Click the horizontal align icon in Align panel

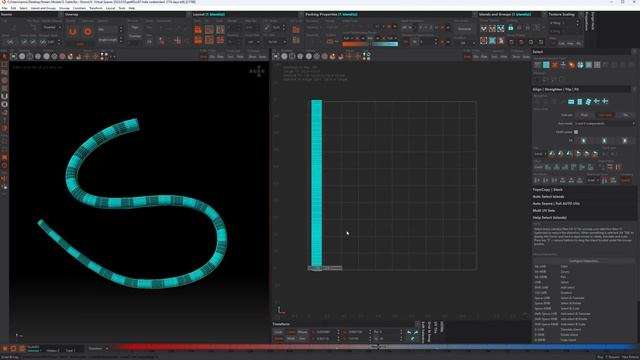571,102
